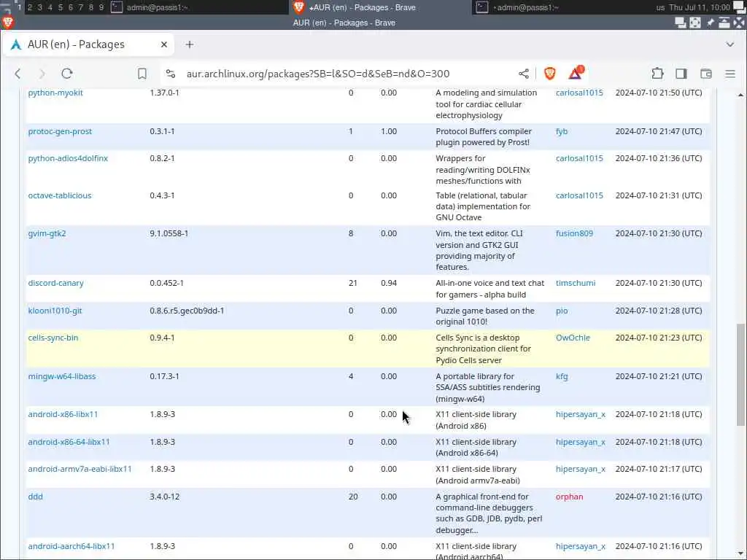Image resolution: width=747 pixels, height=560 pixels.
Task: Expand the tab search chevron
Action: 729,44
